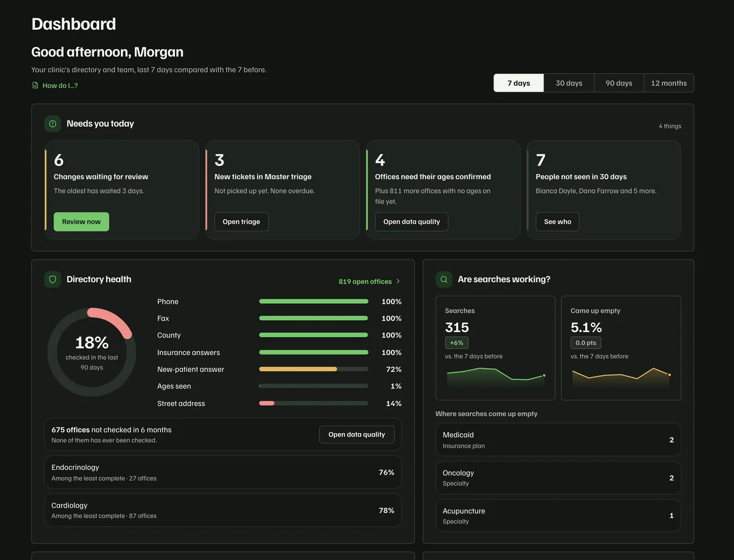Select the Acupuncture specialty row
Screen dimensions: 734x560
point(558,516)
